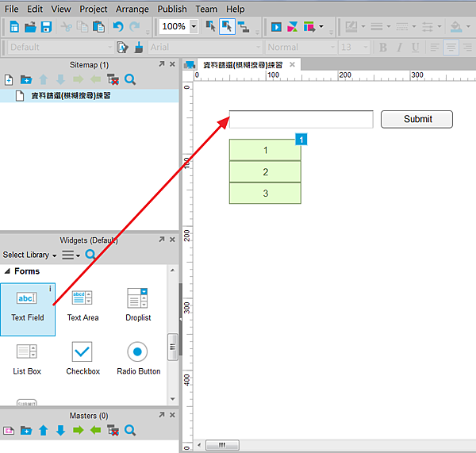Image resolution: width=476 pixels, height=453 pixels.
Task: Click the Cut scissors icon
Action: click(66, 27)
